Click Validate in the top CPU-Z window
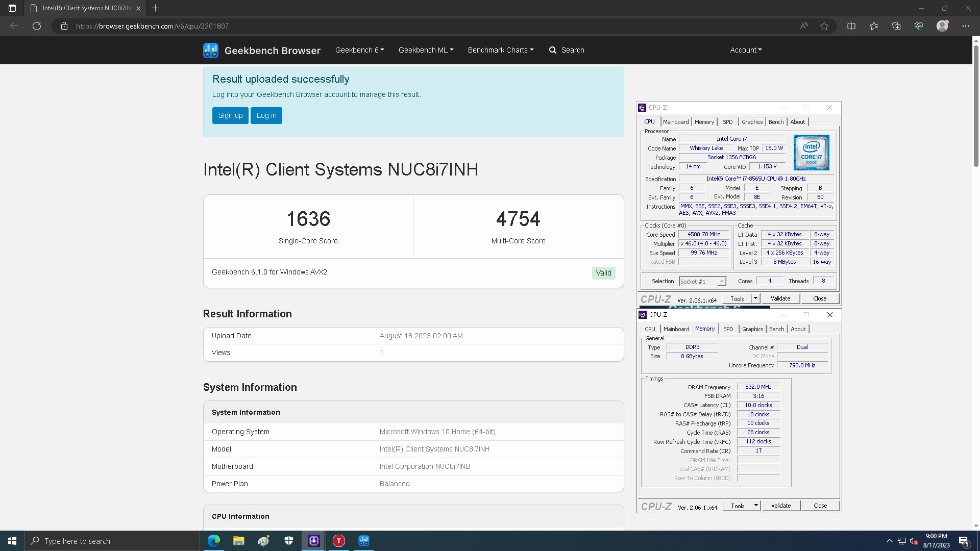 point(780,298)
